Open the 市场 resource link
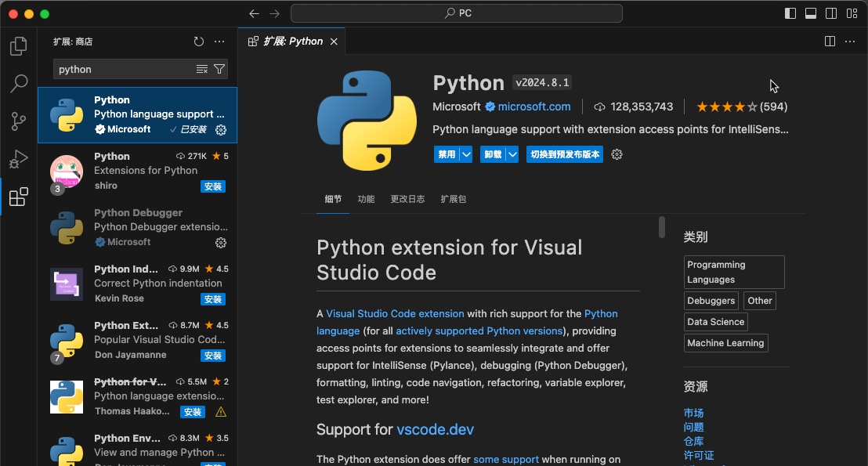Screen dimensions: 868x466 click(x=693, y=413)
